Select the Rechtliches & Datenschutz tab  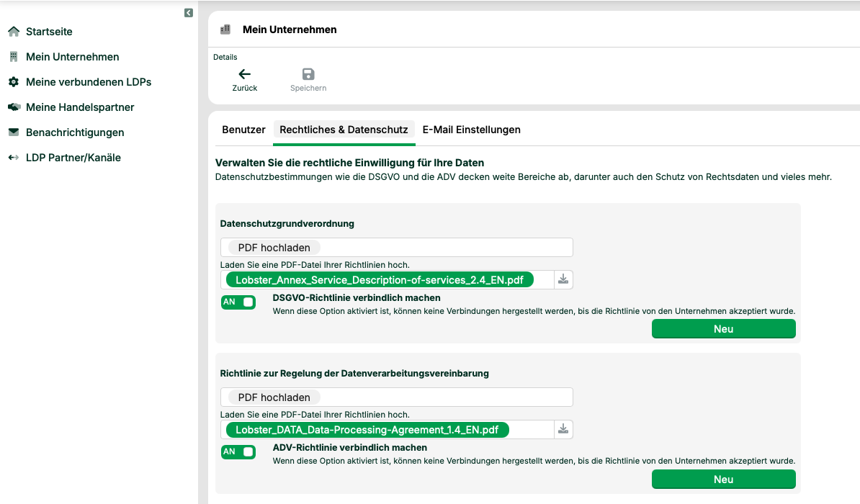[344, 130]
